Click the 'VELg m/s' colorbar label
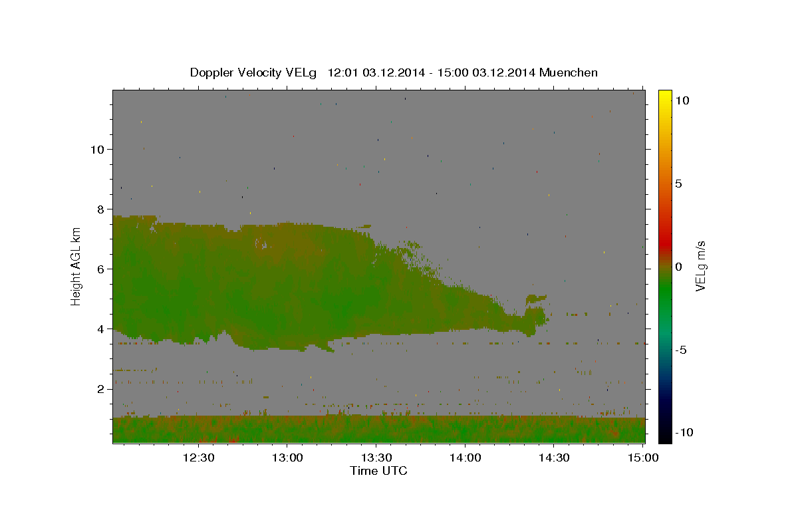798x532 pixels. (700, 267)
